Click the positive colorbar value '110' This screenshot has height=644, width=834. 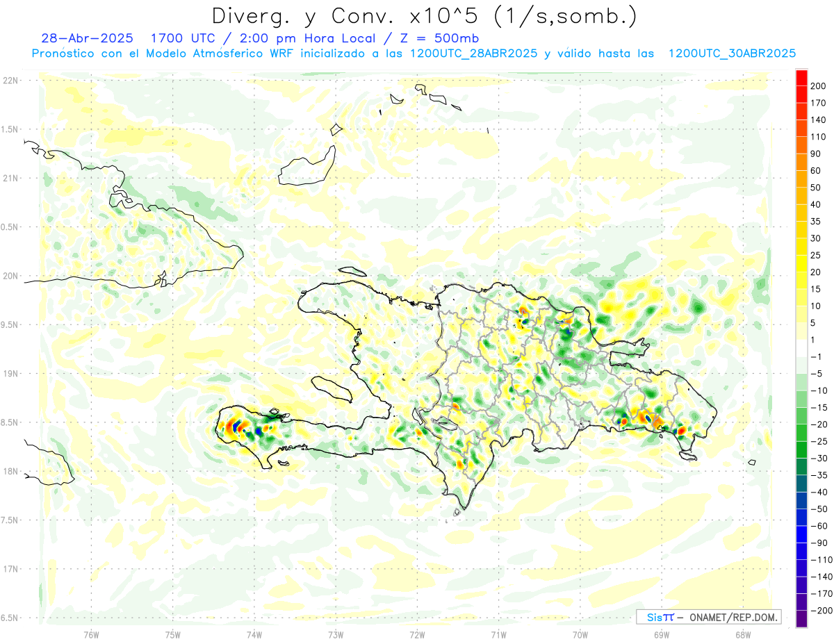point(819,137)
